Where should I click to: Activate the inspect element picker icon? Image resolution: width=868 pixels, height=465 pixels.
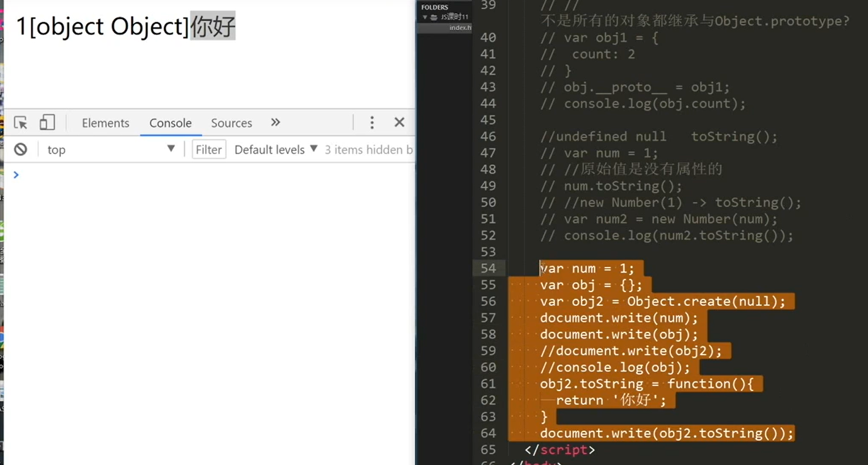(20, 123)
